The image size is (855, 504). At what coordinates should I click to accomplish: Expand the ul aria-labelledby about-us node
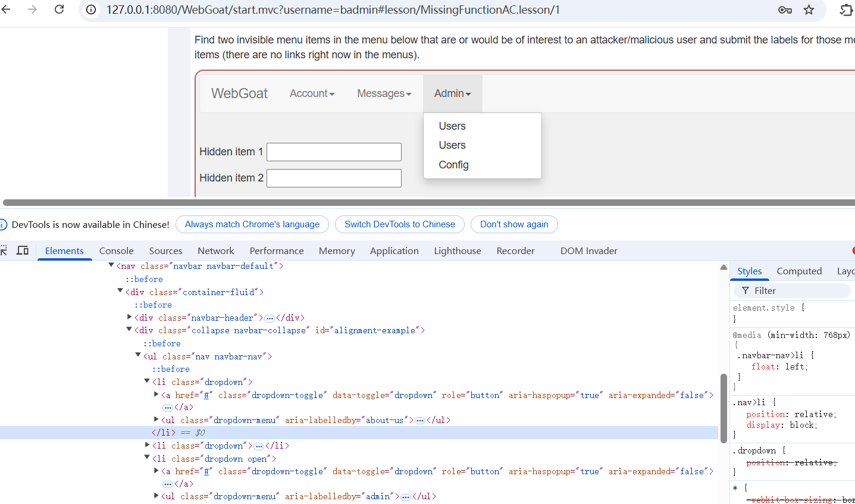tap(156, 420)
